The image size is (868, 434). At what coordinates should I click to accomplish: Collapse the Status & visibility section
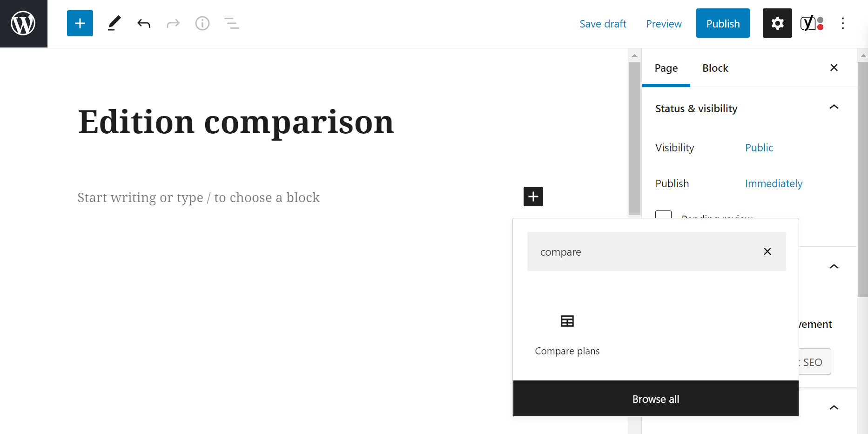(834, 107)
